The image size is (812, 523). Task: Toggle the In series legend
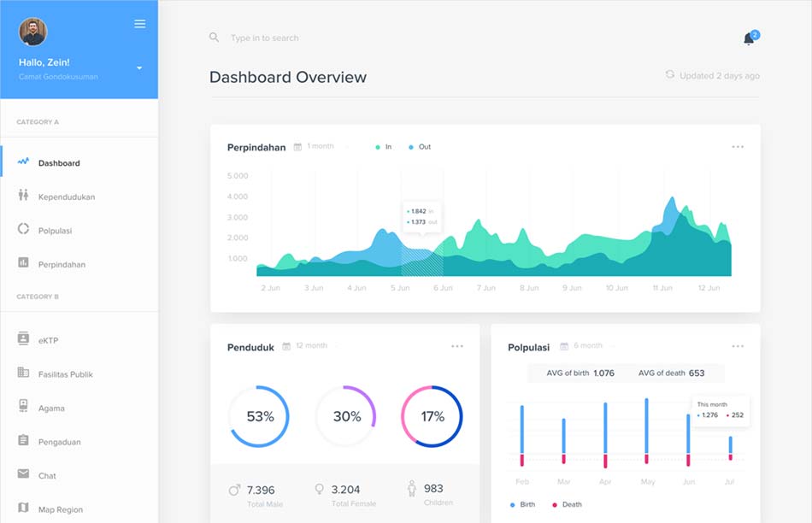(x=384, y=147)
